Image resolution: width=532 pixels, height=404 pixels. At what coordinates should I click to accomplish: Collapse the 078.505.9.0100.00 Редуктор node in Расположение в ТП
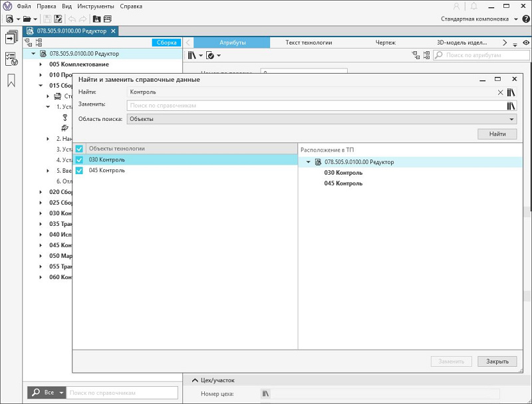pos(308,162)
